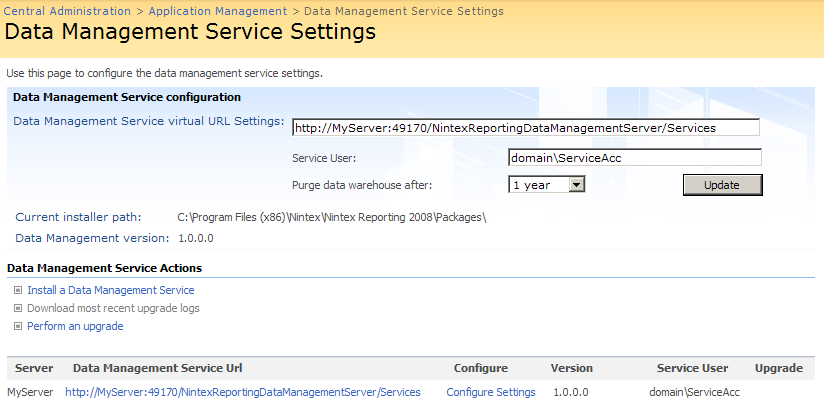Open Configure Settings for MyServer
824x413 pixels.
click(490, 392)
